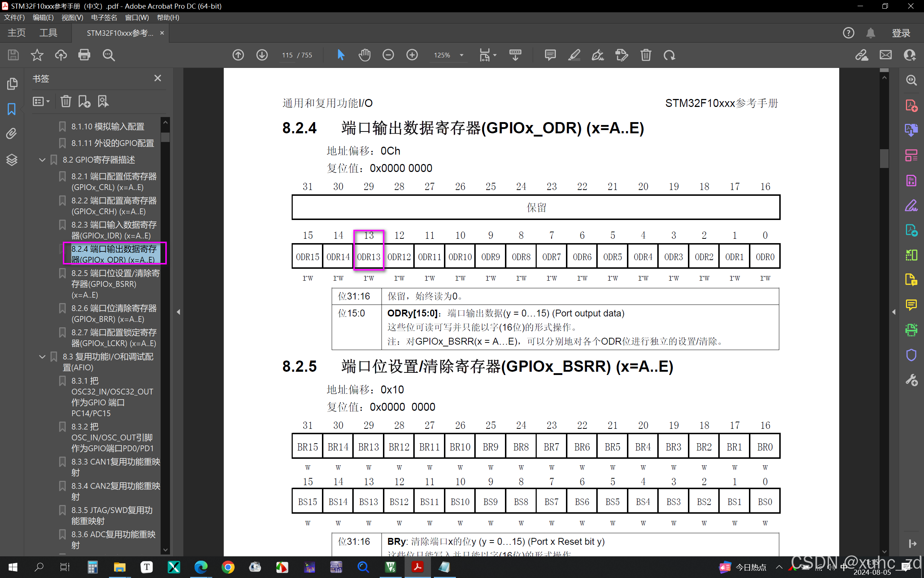Open the 帮助(H) menu

[168, 18]
